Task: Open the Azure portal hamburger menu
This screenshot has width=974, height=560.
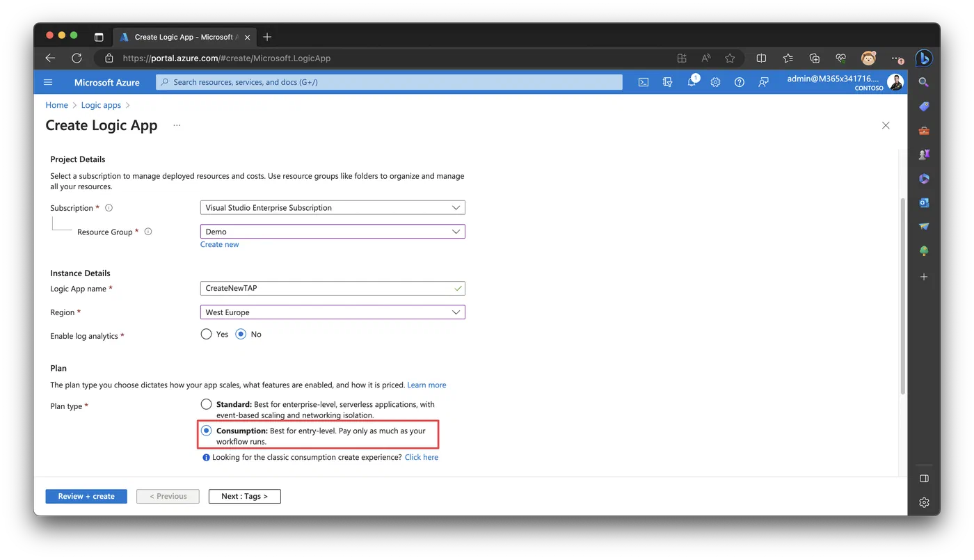Action: click(x=48, y=82)
